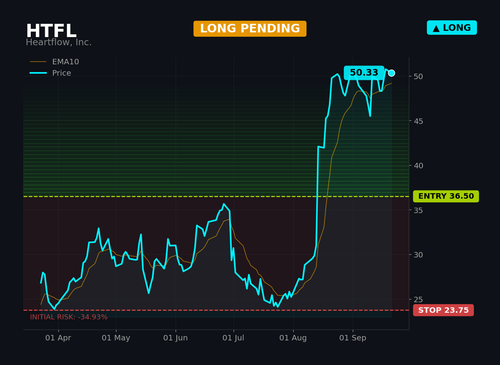Click the LONG PENDING status badge
This screenshot has height=365, width=500.
tap(250, 29)
